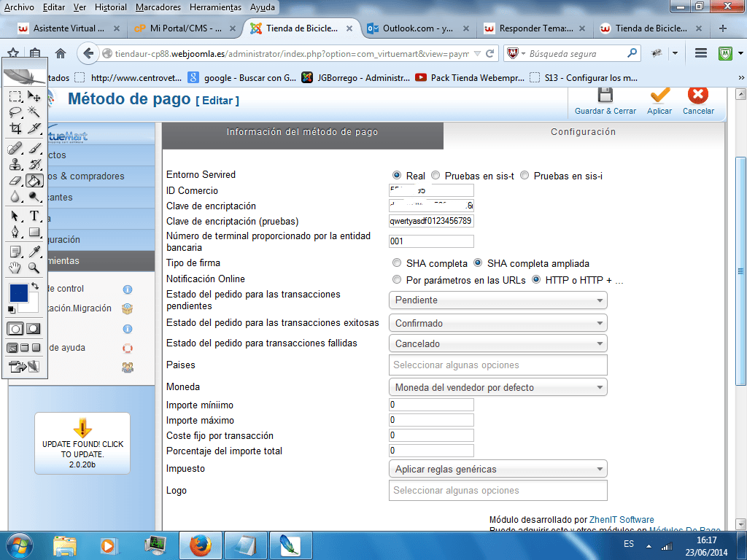Click Aplicar button
The height and width of the screenshot is (560, 747).
tap(659, 101)
